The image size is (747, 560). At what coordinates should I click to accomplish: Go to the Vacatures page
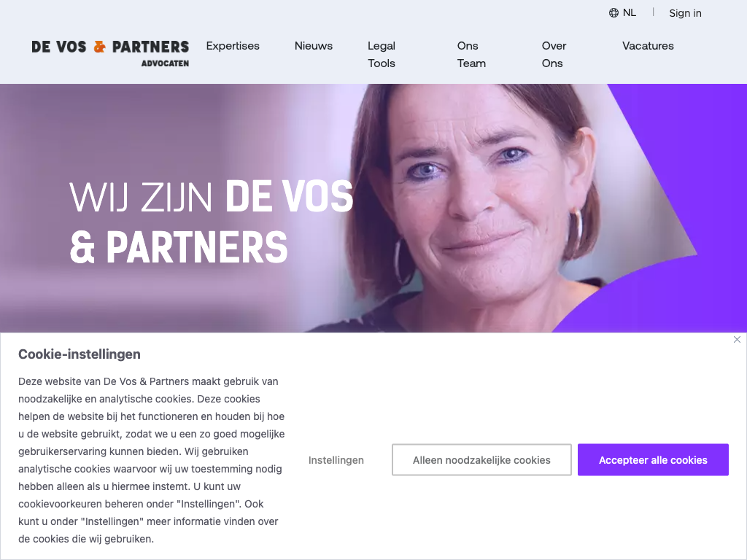(x=648, y=46)
